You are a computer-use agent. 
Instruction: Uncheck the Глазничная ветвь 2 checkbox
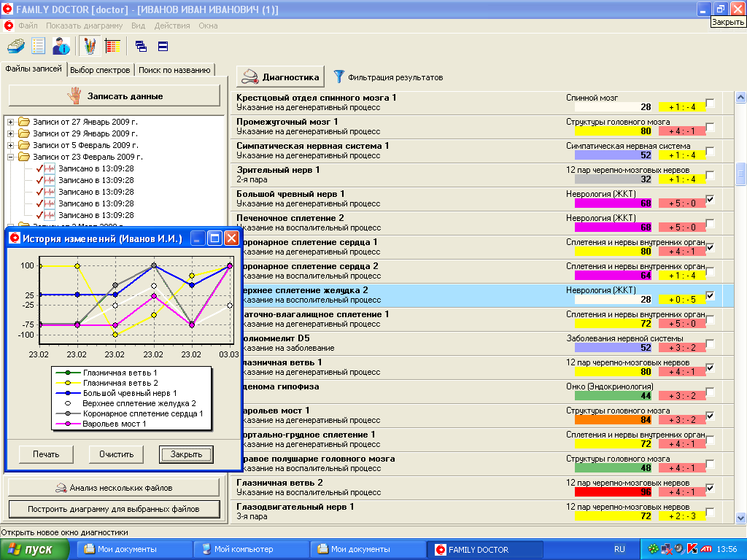pyautogui.click(x=710, y=488)
